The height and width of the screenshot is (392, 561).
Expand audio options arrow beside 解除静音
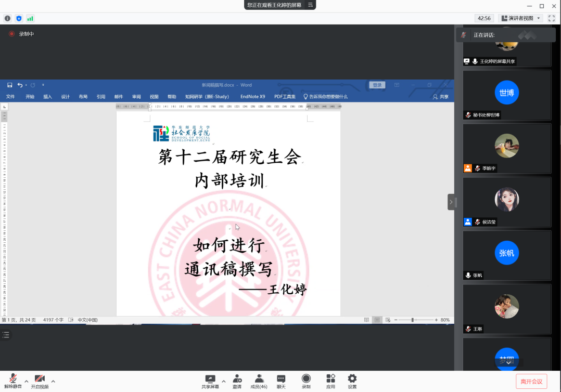pyautogui.click(x=26, y=381)
